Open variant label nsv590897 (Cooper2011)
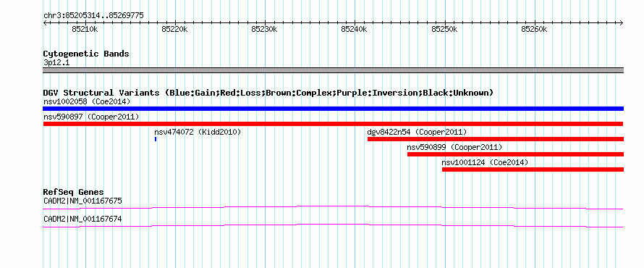 (91, 117)
